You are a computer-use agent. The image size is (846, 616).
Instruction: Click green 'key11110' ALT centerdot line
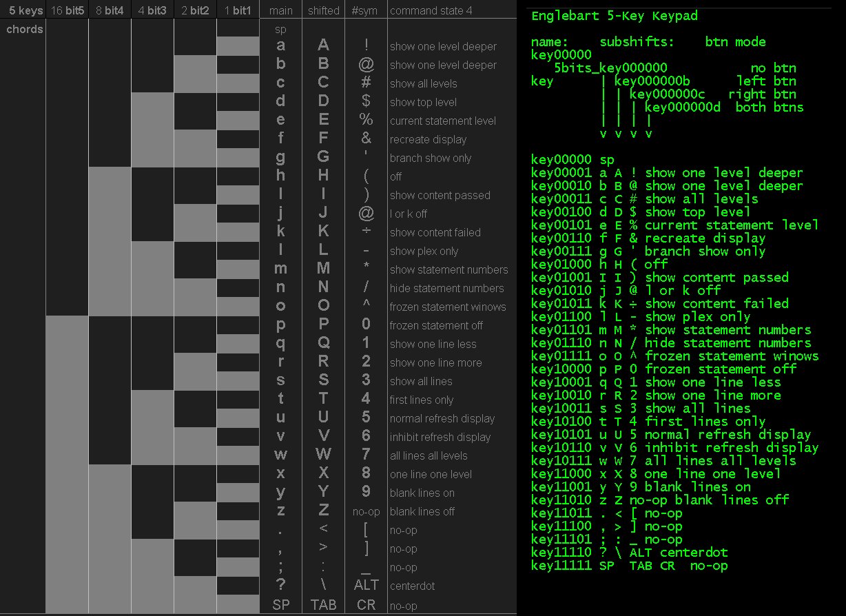[x=630, y=553]
